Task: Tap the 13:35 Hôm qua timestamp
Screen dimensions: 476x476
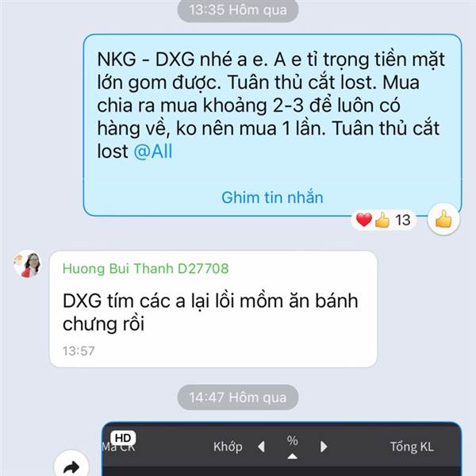Action: click(x=238, y=10)
